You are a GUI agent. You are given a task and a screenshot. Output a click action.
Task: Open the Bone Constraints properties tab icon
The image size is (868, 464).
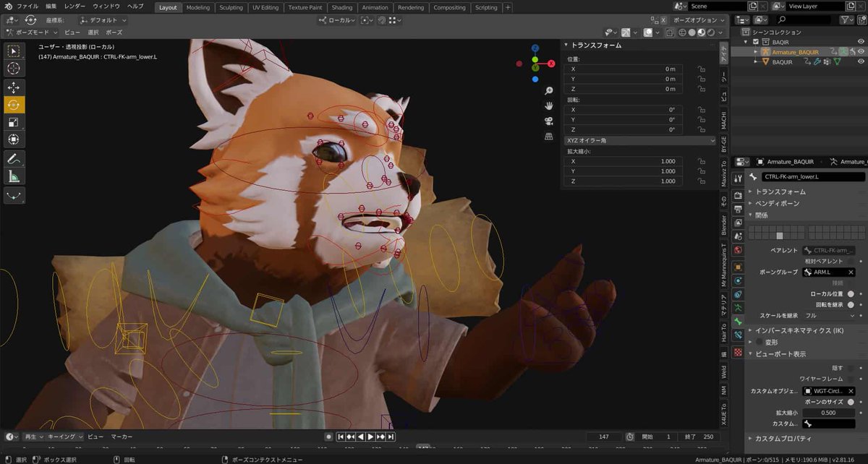[x=738, y=336]
